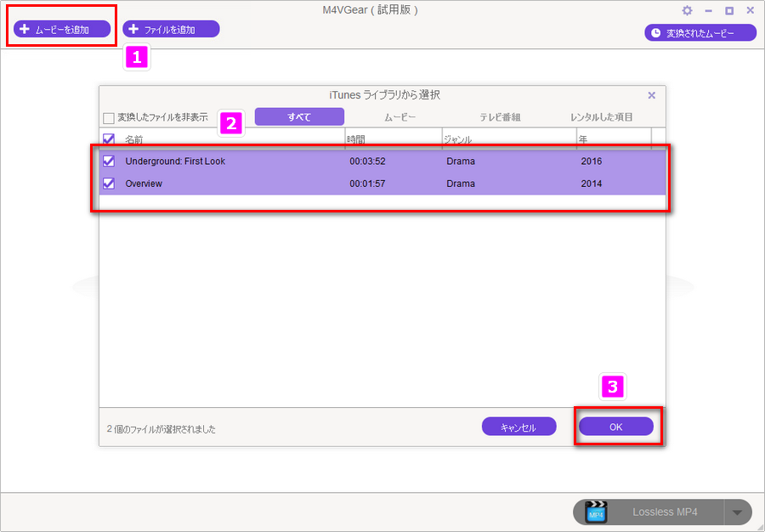Switch to the テレビ番組 tab
Screen dimensions: 765x532
pyautogui.click(x=500, y=117)
